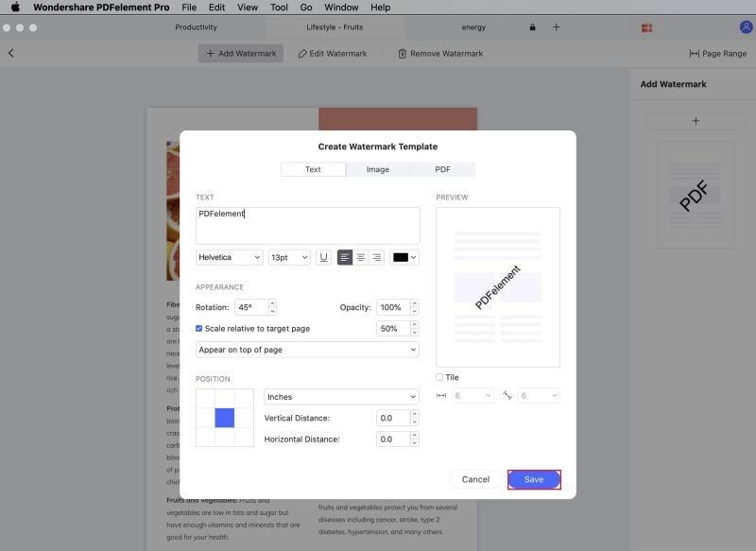
Task: Open the Help menu
Action: [380, 8]
